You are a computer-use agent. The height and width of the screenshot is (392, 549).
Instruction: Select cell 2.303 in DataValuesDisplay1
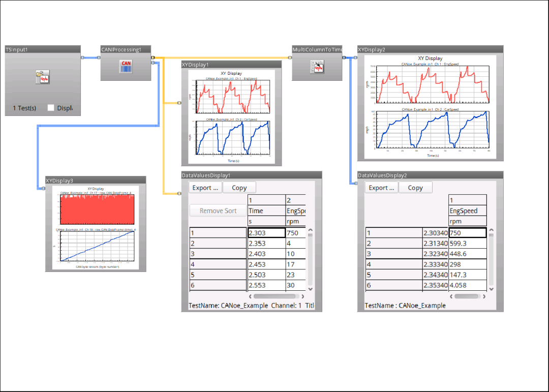pos(266,233)
